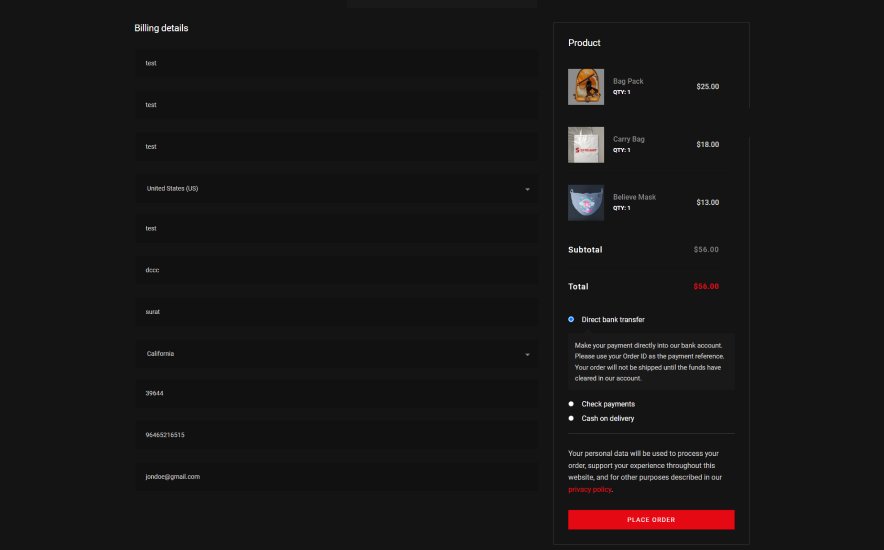884x550 pixels.
Task: Select Check payments radio button
Action: coord(571,404)
